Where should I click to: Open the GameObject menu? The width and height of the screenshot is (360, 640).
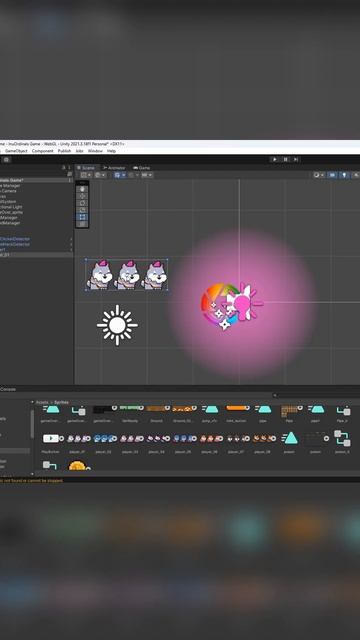16,151
